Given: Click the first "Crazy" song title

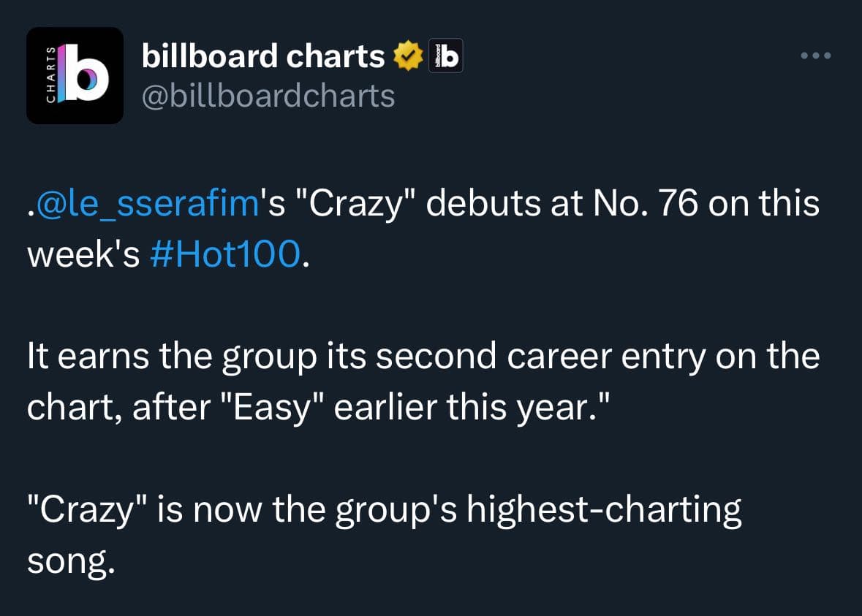Looking at the screenshot, I should (355, 205).
